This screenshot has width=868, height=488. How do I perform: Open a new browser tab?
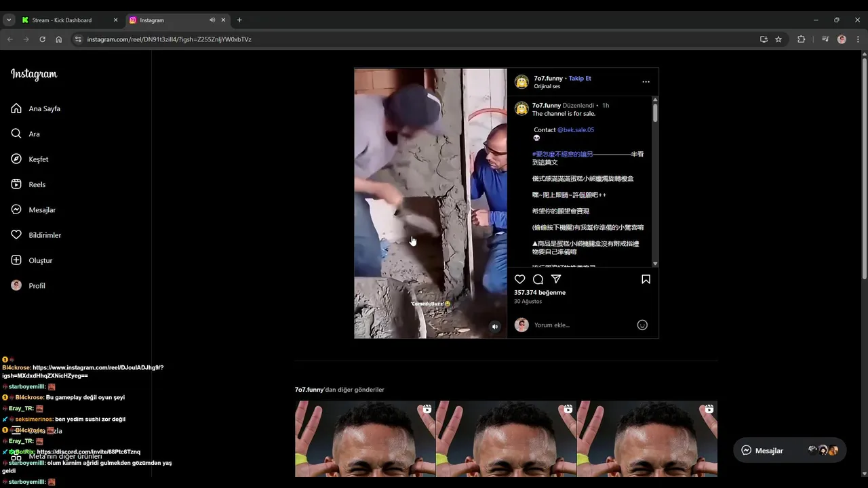239,20
